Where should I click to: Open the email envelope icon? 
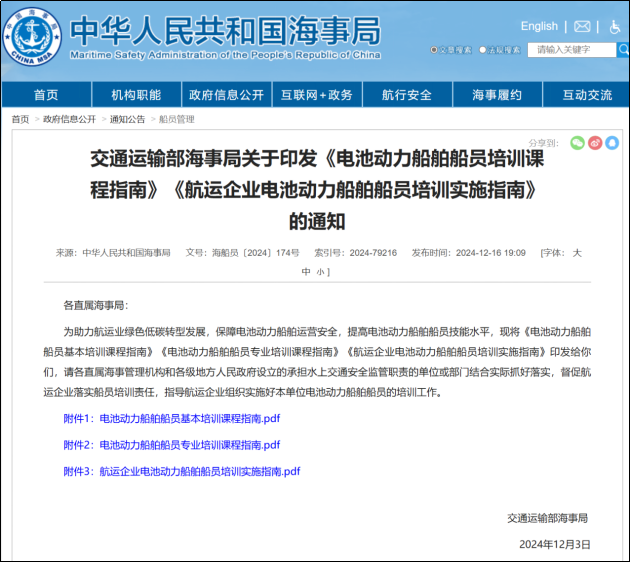(582, 26)
